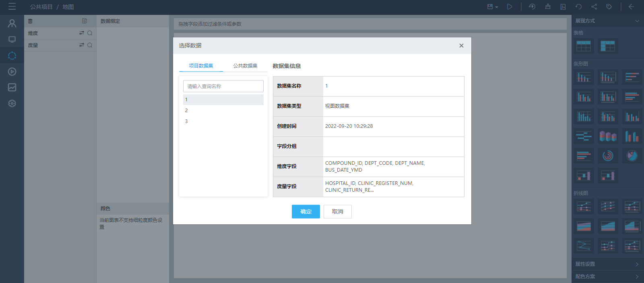Collapse the 展现方式 panel chevron
644x283 pixels.
[637, 21]
